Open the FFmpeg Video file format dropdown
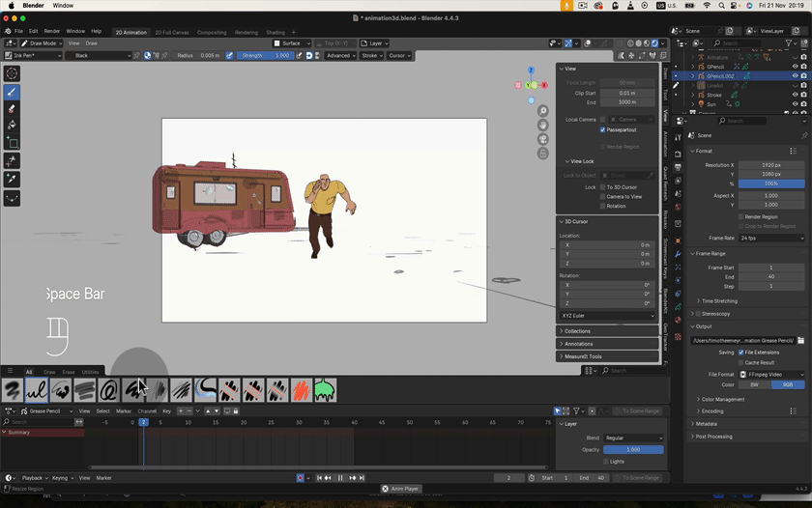 tap(770, 374)
